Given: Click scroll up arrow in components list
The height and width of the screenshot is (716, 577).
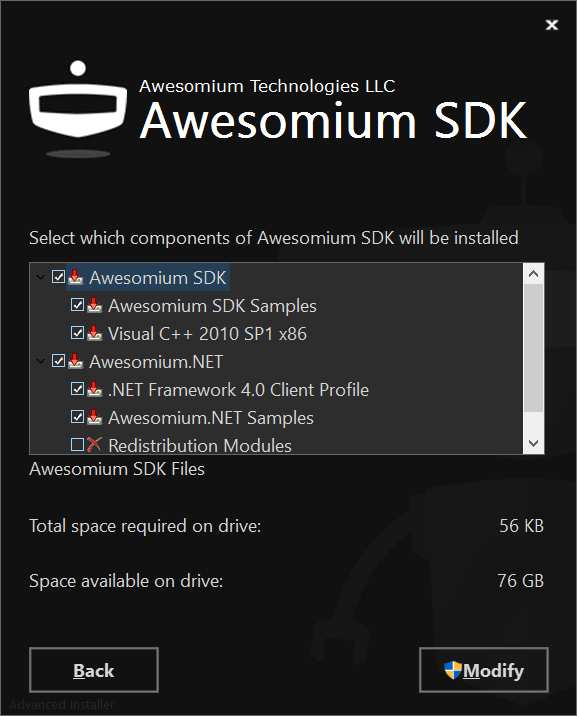Looking at the screenshot, I should (533, 274).
